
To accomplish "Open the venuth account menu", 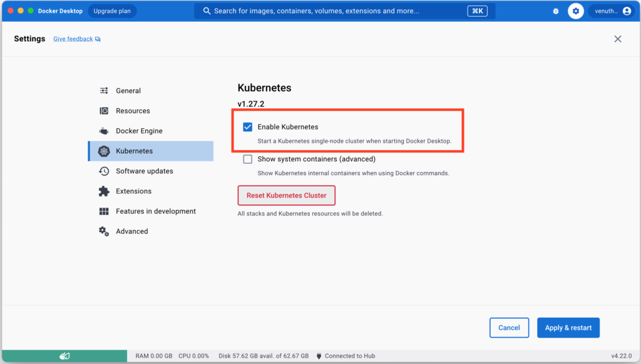I will [x=612, y=11].
